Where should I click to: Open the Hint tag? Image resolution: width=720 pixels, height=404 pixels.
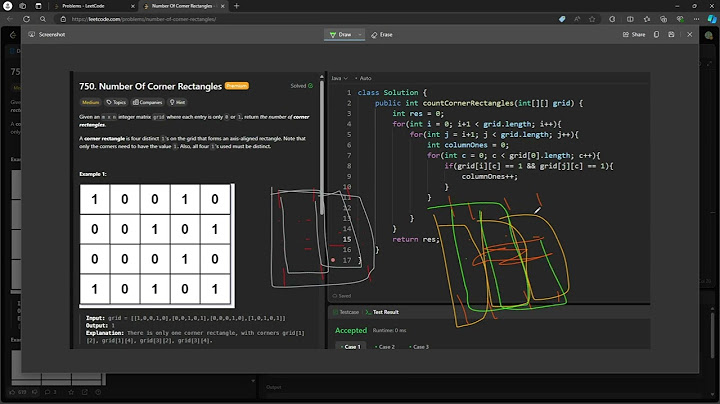click(177, 102)
